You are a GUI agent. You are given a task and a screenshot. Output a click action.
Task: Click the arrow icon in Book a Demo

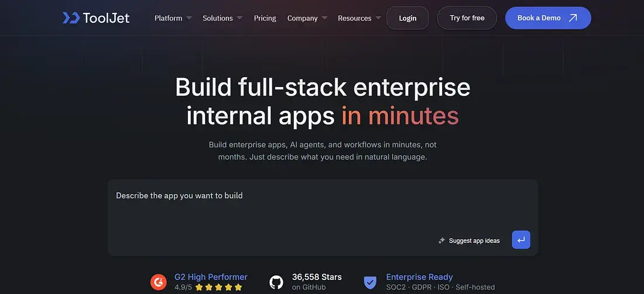point(573,18)
